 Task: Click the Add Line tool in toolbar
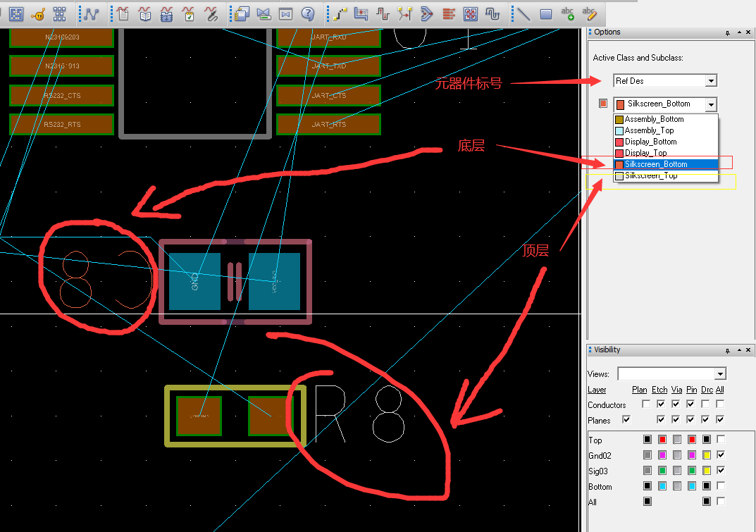523,13
